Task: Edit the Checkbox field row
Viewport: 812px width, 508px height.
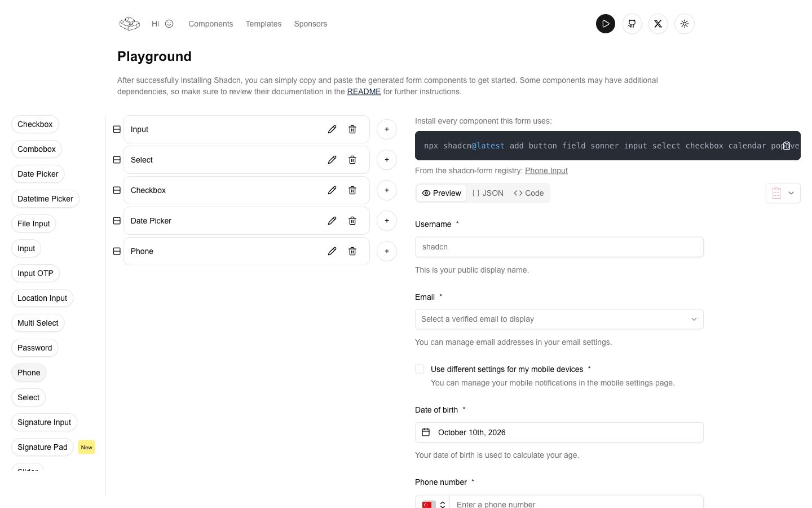Action: coord(332,190)
